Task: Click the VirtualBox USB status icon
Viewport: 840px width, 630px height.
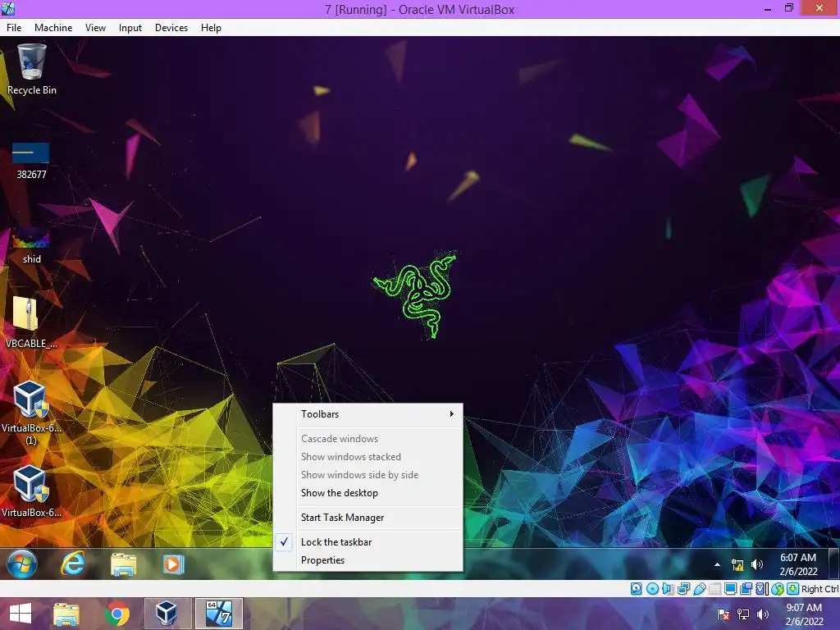Action: [699, 589]
